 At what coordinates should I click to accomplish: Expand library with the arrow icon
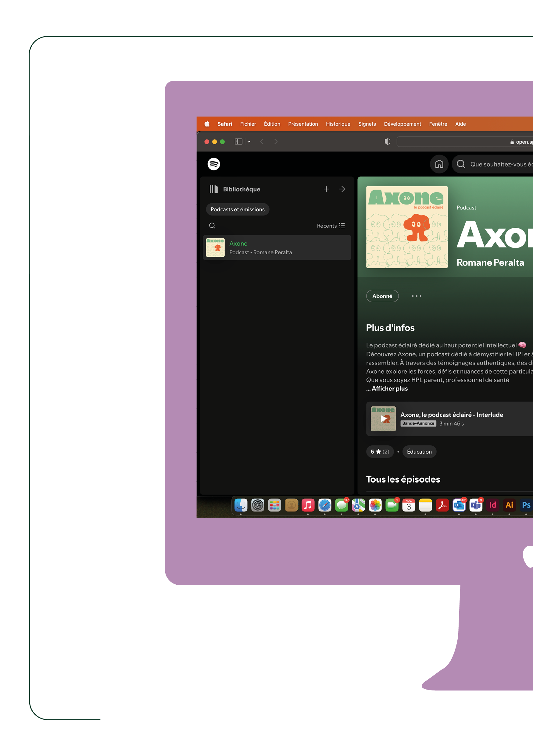(x=342, y=189)
